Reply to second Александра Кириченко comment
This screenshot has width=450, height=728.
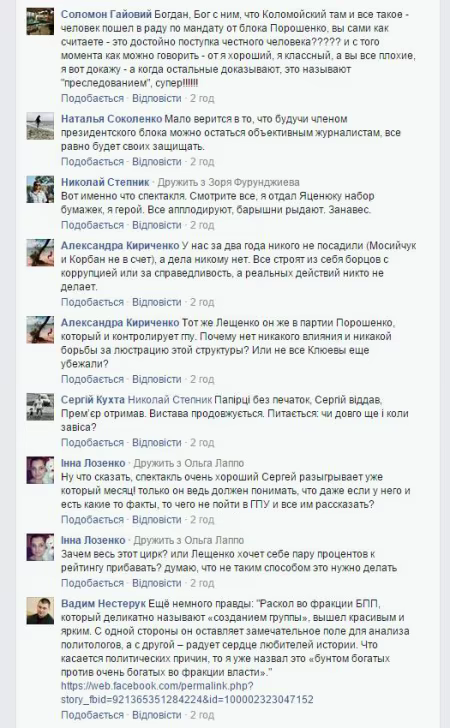157,379
